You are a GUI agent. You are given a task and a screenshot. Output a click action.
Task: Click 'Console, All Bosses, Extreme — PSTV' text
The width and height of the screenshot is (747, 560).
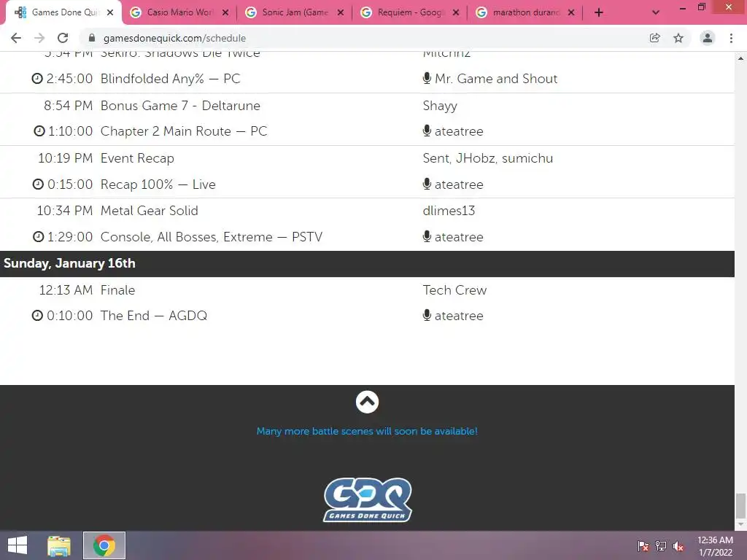[x=212, y=237]
